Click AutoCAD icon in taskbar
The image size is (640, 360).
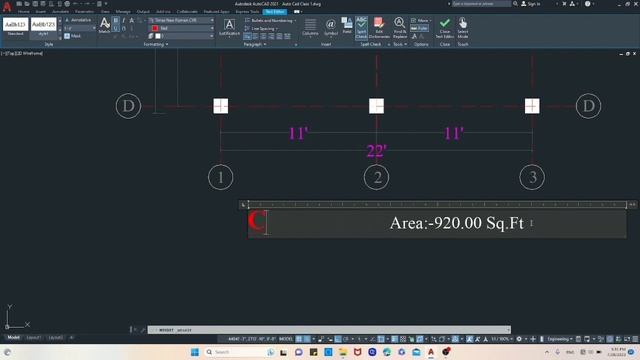431,352
